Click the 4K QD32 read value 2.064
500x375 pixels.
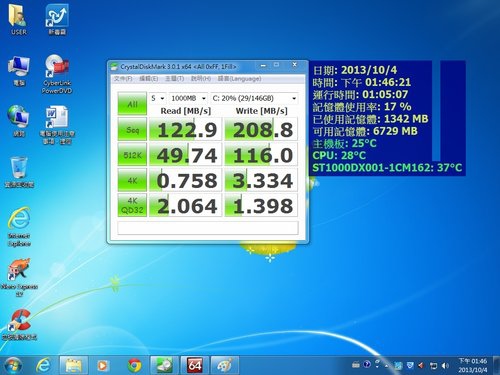coord(185,205)
